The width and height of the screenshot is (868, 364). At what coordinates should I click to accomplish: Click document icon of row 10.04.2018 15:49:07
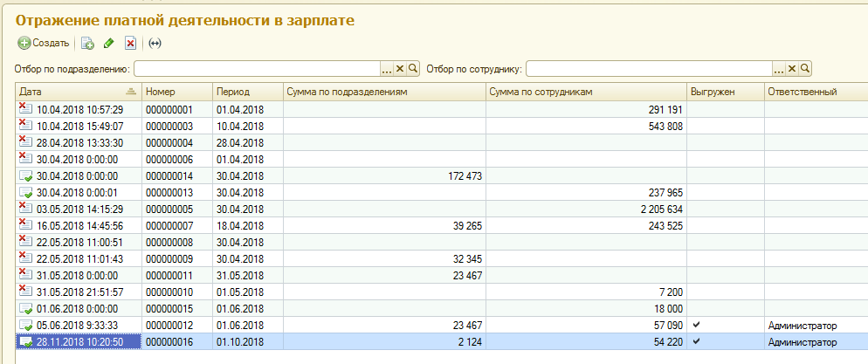pos(25,126)
